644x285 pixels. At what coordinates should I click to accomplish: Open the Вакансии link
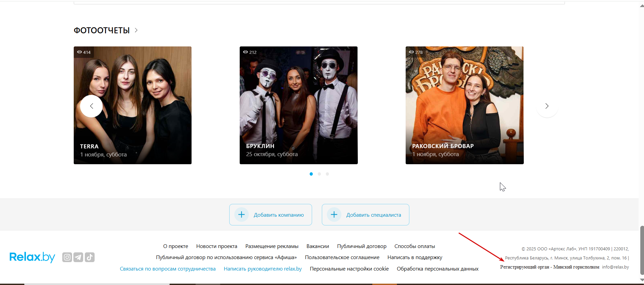318,246
